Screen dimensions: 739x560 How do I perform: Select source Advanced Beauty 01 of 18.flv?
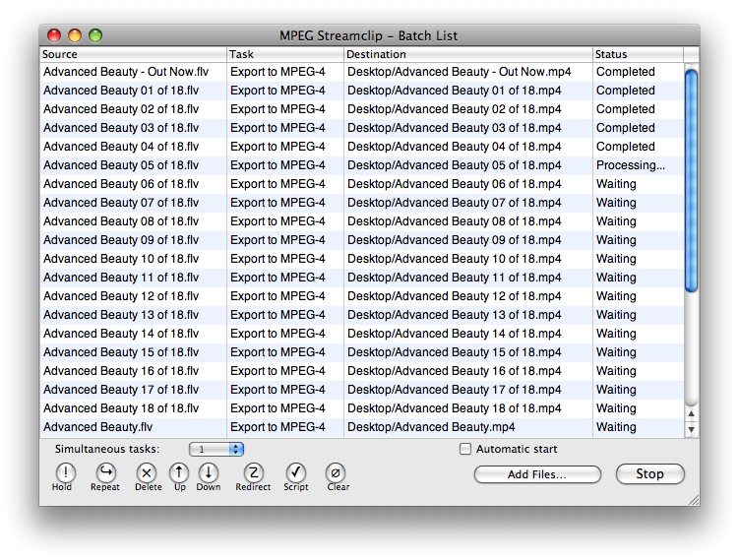(x=121, y=91)
